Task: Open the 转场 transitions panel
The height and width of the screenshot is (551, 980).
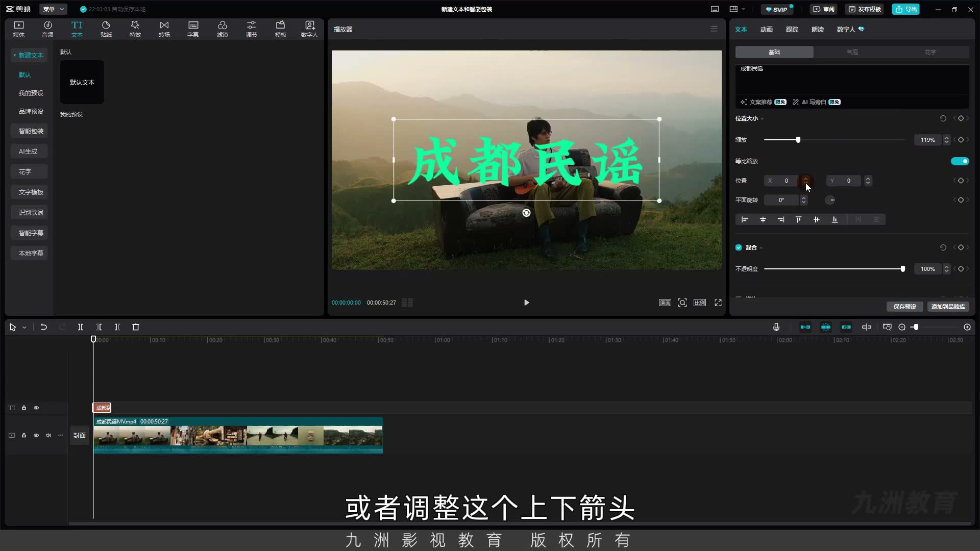Action: click(164, 29)
